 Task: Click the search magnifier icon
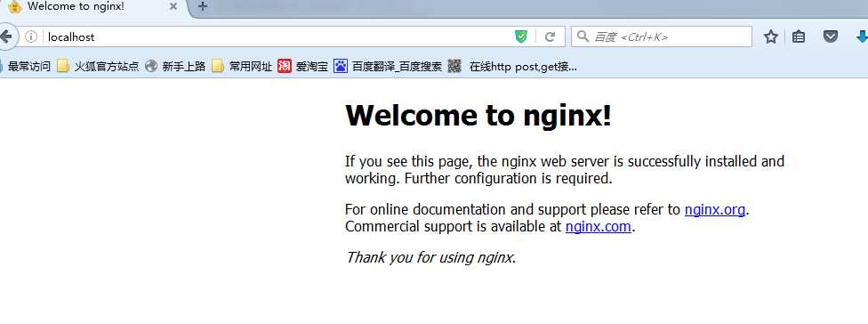[x=583, y=36]
